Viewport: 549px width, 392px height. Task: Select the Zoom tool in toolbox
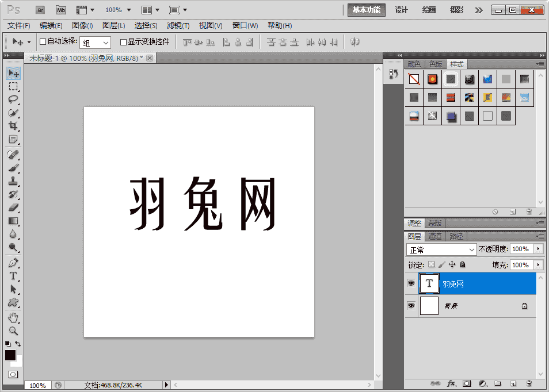click(x=13, y=330)
